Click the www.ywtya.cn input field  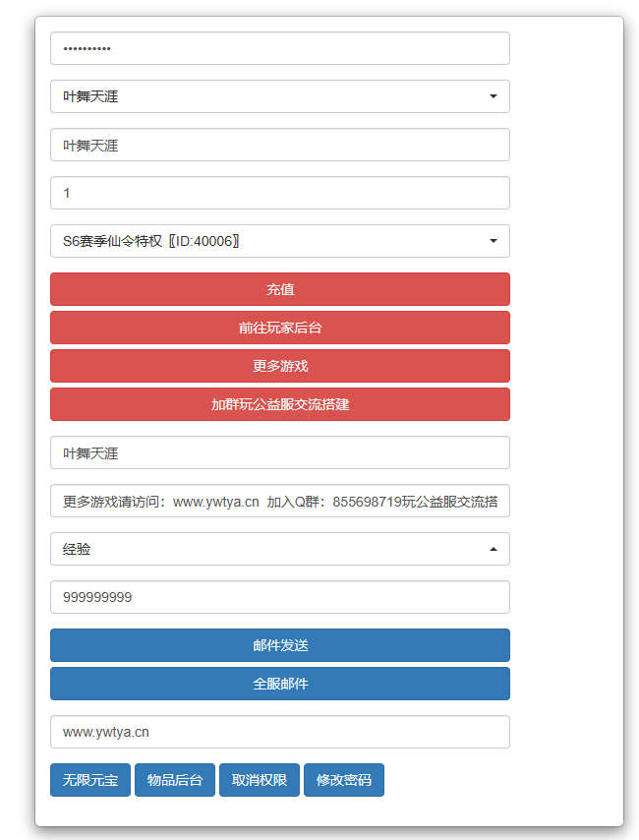click(x=279, y=732)
